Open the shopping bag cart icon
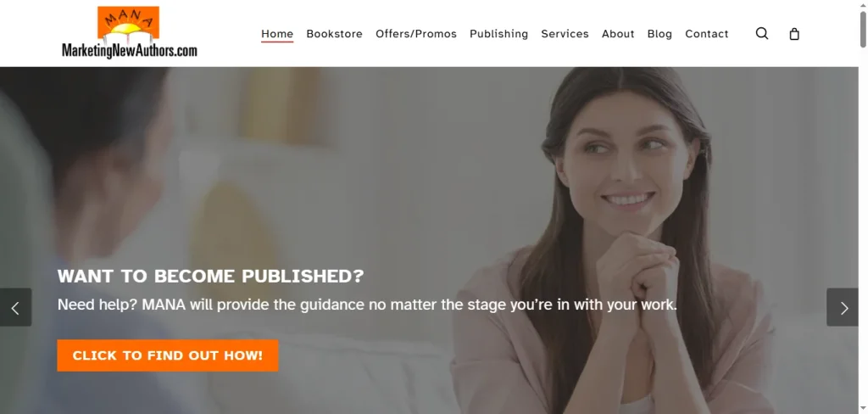The height and width of the screenshot is (414, 868). 793,35
